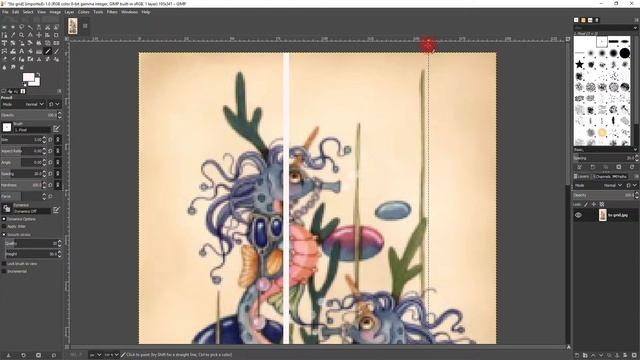Select the Eraser tool

[x=4, y=59]
